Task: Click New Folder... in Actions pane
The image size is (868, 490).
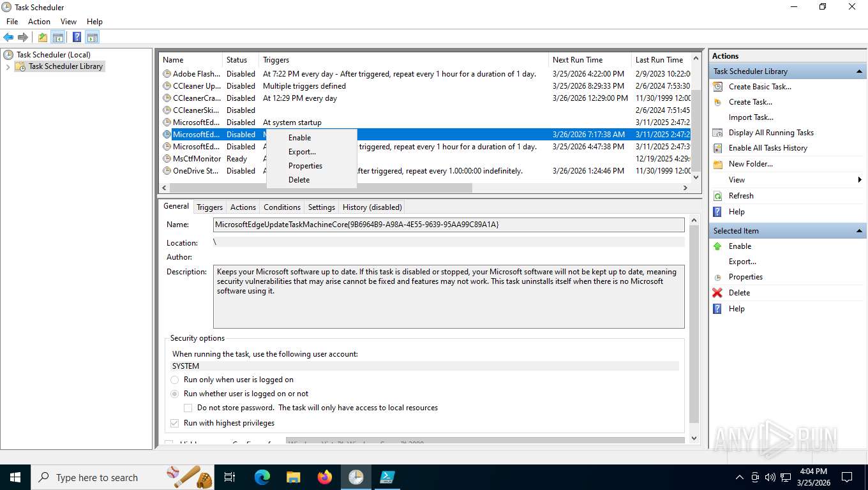Action: coord(751,164)
